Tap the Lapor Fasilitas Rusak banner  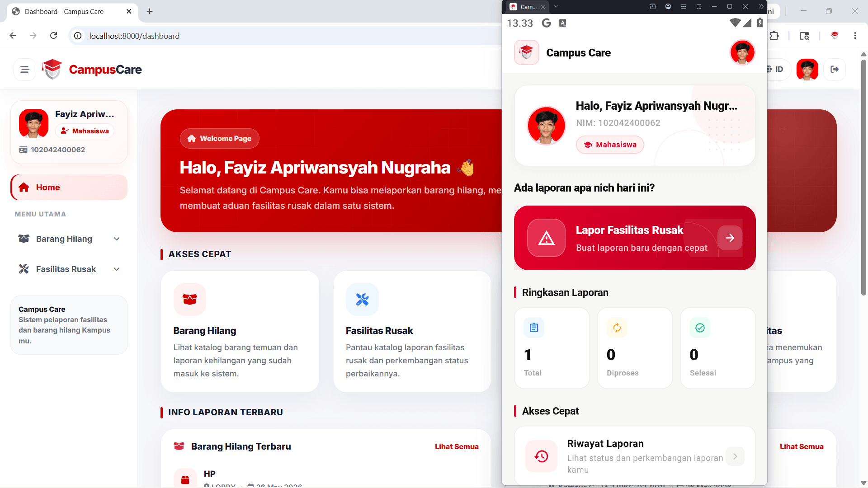[x=635, y=238]
